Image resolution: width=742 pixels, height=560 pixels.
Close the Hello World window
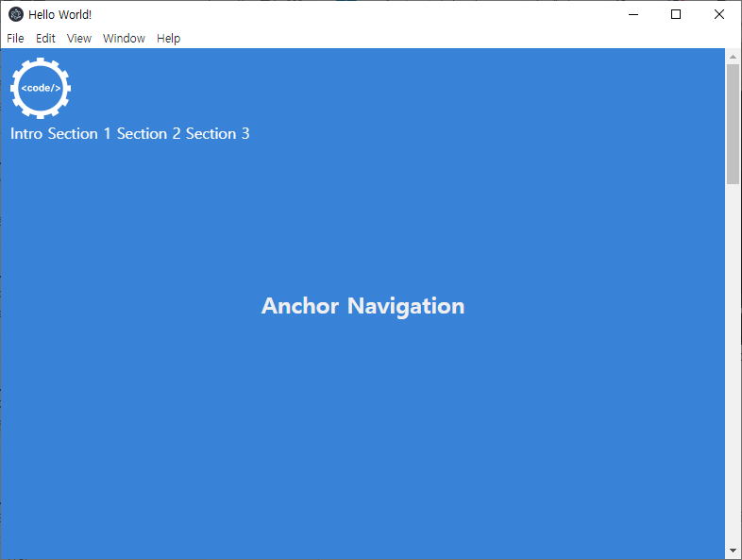point(718,15)
